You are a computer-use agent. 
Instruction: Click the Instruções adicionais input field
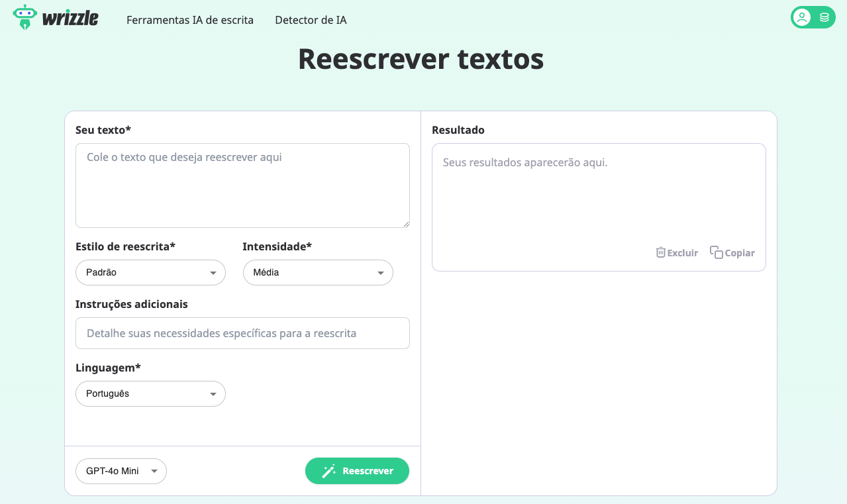(x=242, y=333)
